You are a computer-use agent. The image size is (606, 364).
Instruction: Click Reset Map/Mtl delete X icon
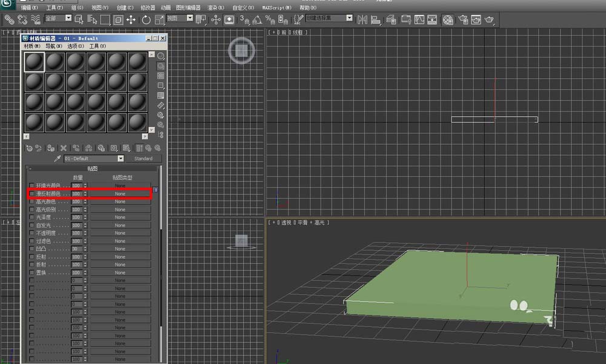[x=63, y=148]
